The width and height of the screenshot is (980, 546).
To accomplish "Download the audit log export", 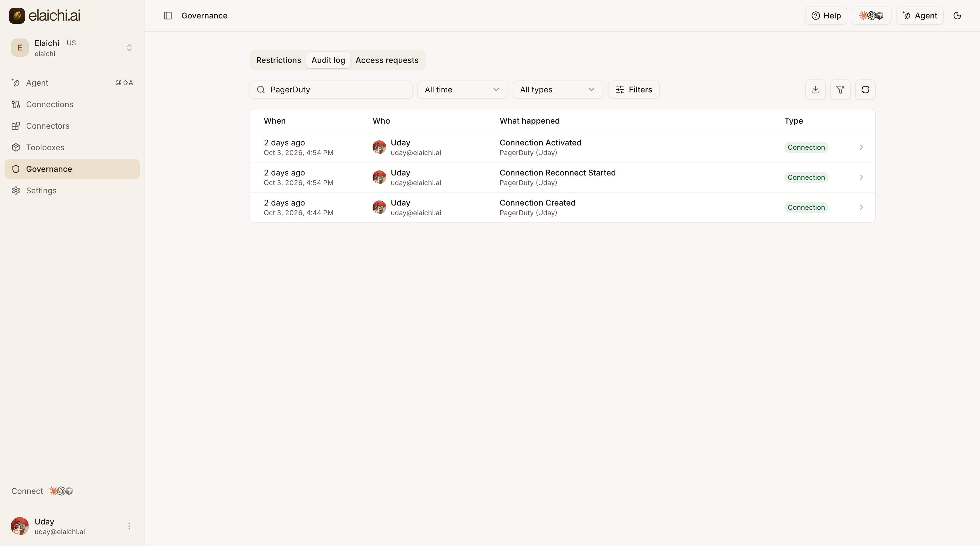I will (x=815, y=90).
